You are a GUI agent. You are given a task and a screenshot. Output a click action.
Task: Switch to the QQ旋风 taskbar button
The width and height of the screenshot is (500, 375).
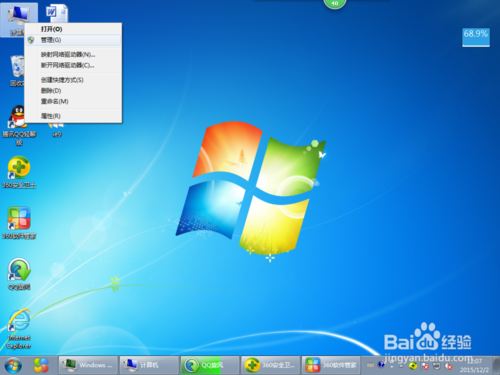coord(210,365)
